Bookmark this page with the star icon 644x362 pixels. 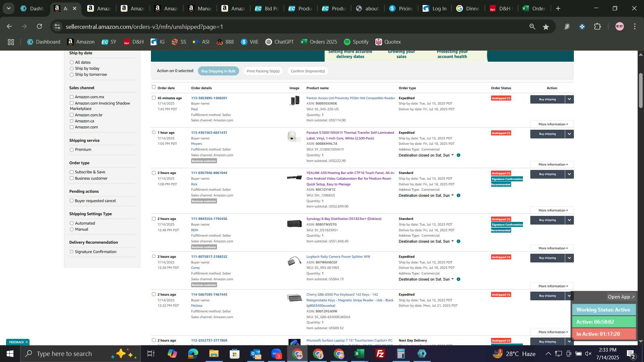[x=546, y=27]
